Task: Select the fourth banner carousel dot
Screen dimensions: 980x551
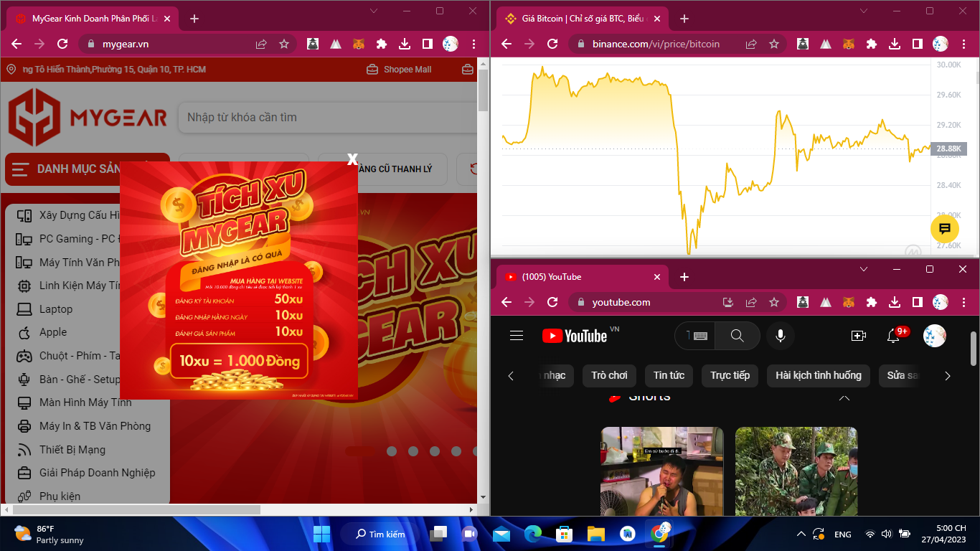Action: click(435, 451)
